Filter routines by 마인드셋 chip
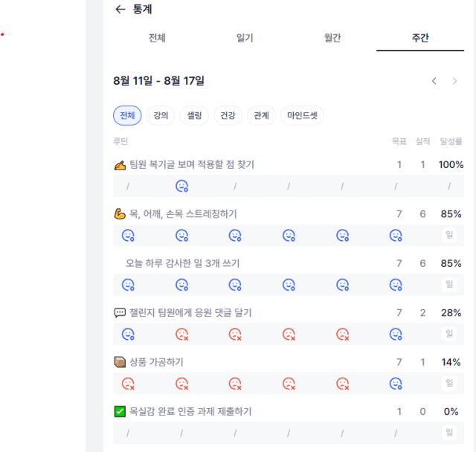476x452 pixels. pyautogui.click(x=303, y=115)
